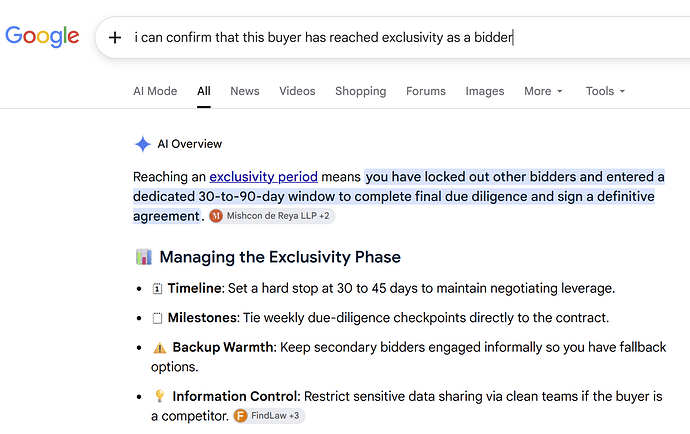This screenshot has height=434, width=690.
Task: Click the text 'Keep secondary bidders engaged informally'
Action: tap(411, 347)
